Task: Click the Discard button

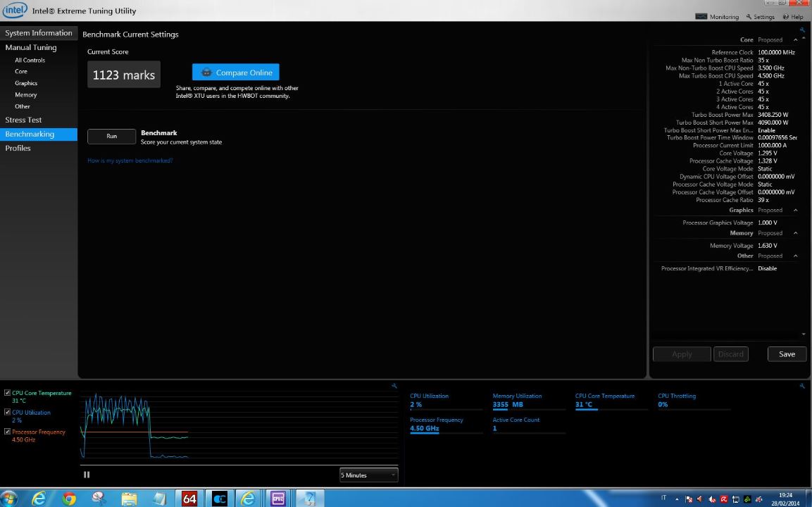Action: pyautogui.click(x=731, y=354)
